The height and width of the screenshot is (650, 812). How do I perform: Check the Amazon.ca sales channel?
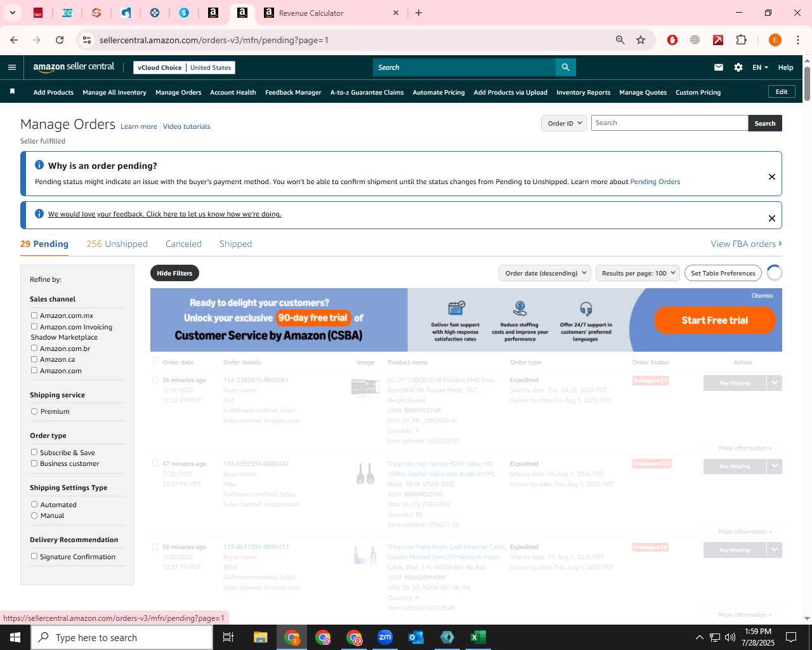34,359
